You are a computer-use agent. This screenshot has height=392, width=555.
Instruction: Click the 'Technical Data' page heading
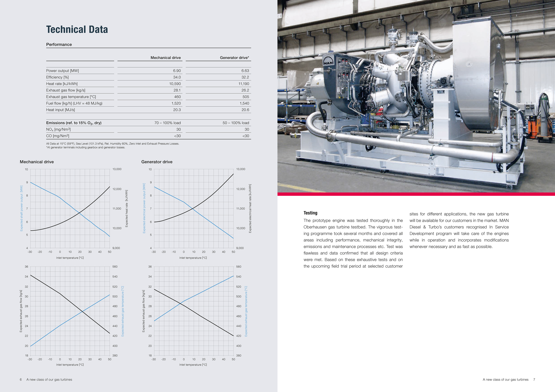77,29
